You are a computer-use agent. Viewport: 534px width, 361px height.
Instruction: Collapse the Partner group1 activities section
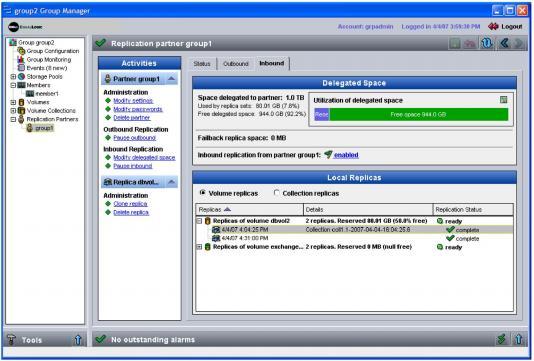click(171, 79)
